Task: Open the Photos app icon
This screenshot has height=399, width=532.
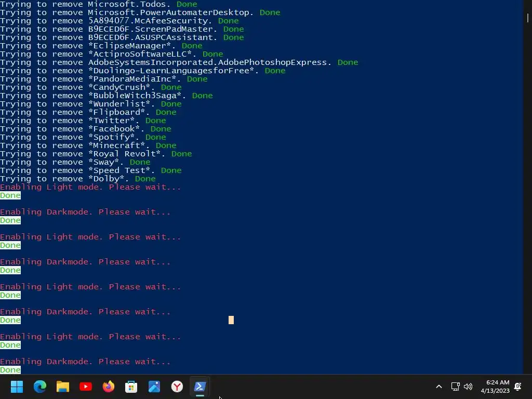Action: (x=154, y=387)
